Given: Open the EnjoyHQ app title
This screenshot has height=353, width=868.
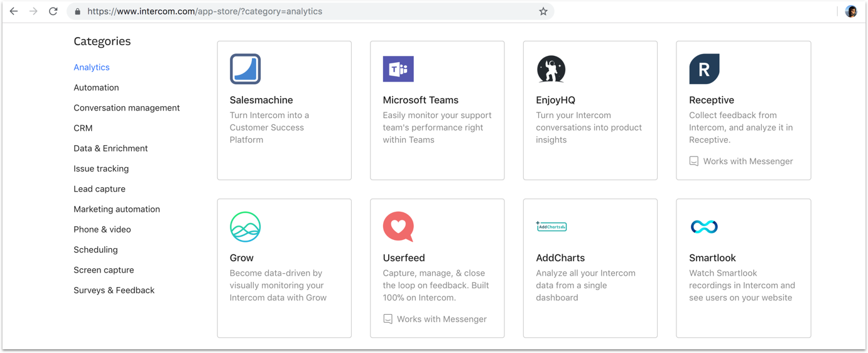Looking at the screenshot, I should 556,100.
